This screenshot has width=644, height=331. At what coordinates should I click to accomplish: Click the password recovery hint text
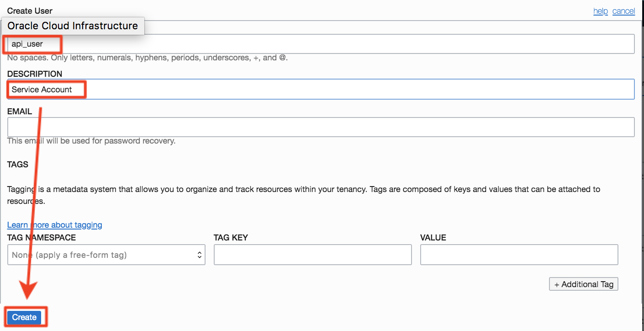pos(91,141)
